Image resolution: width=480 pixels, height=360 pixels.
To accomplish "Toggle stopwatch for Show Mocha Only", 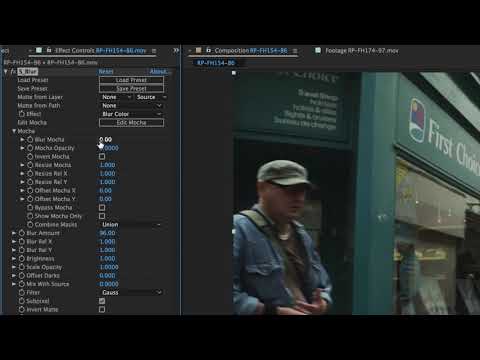I will [30, 216].
